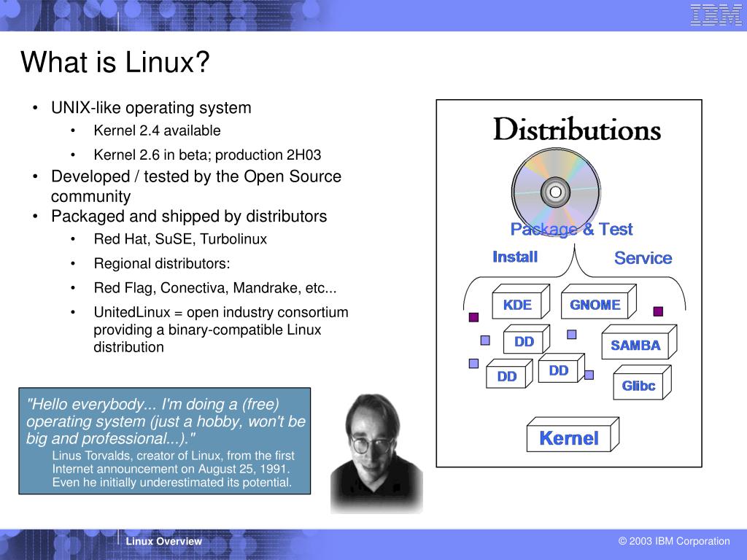Click the 'Linux Overview' footer label

coord(164,542)
